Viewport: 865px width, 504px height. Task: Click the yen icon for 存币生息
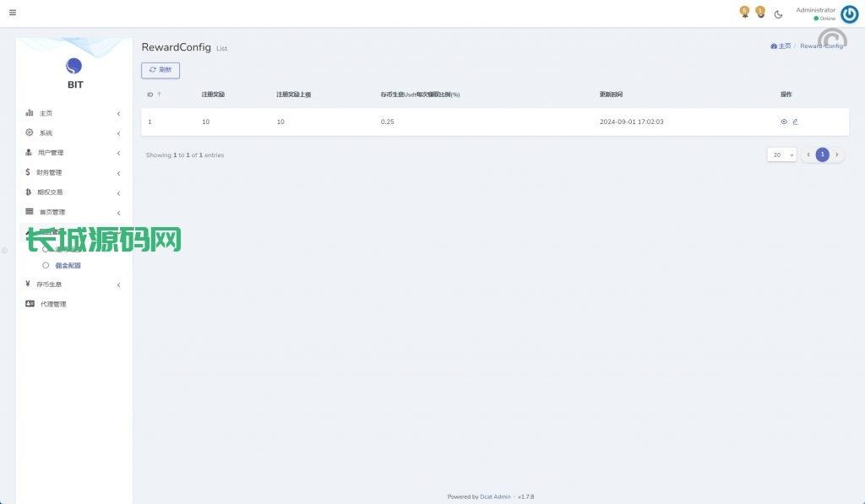pyautogui.click(x=28, y=284)
